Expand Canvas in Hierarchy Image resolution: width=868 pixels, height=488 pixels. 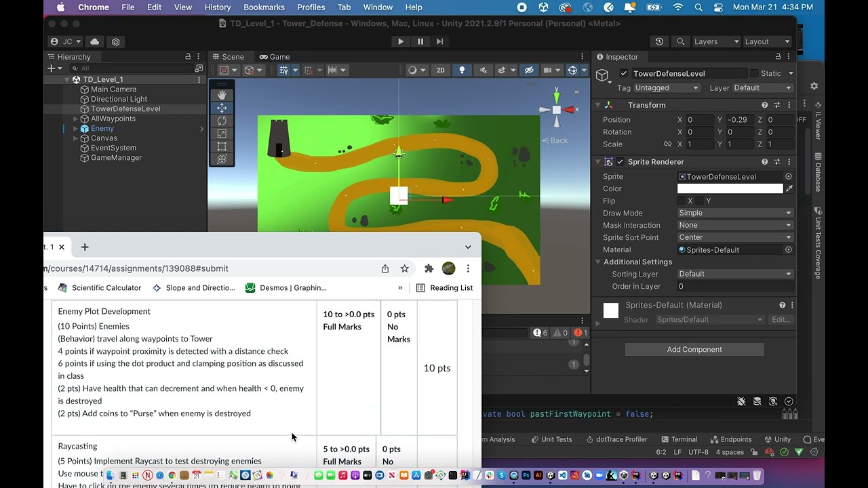tap(75, 138)
